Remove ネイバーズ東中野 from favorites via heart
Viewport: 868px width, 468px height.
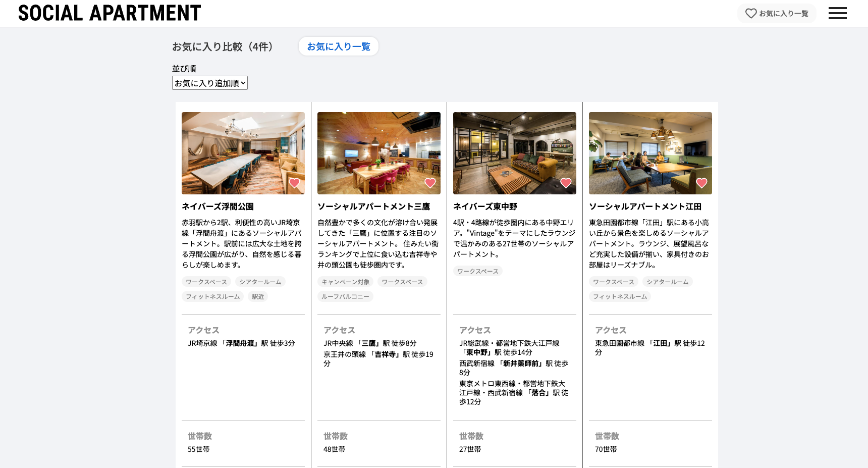pos(566,183)
